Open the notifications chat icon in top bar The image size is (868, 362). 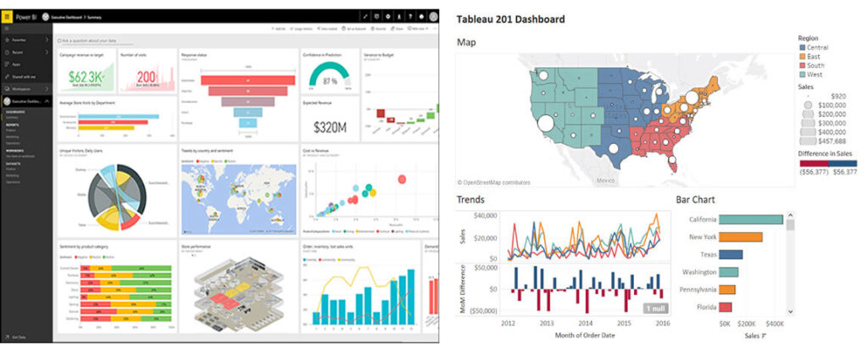pos(376,17)
